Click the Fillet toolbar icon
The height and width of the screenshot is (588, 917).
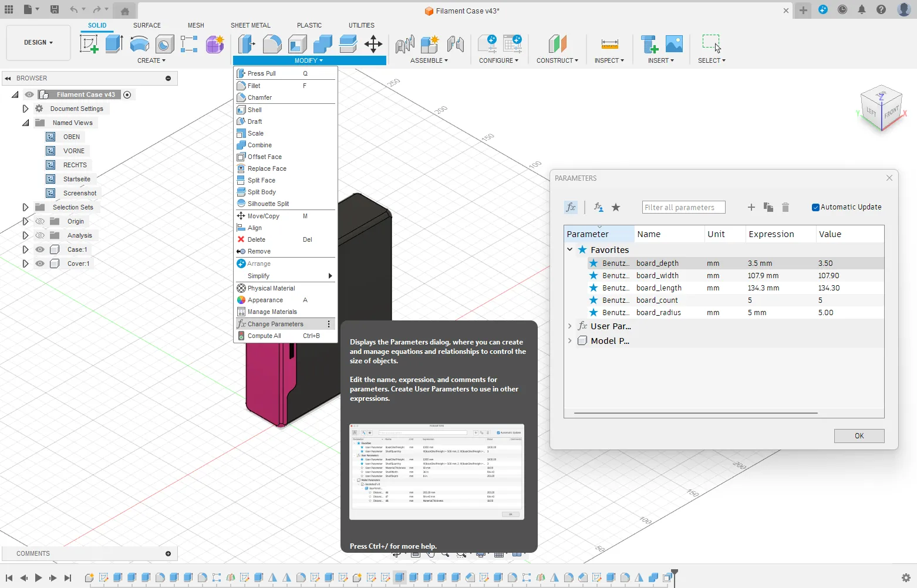[272, 44]
